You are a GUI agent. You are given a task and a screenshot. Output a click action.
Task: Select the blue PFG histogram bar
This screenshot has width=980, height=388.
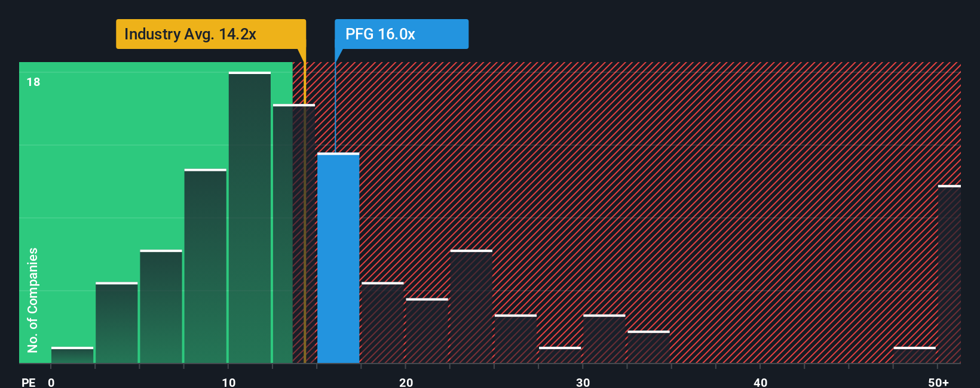(x=338, y=258)
